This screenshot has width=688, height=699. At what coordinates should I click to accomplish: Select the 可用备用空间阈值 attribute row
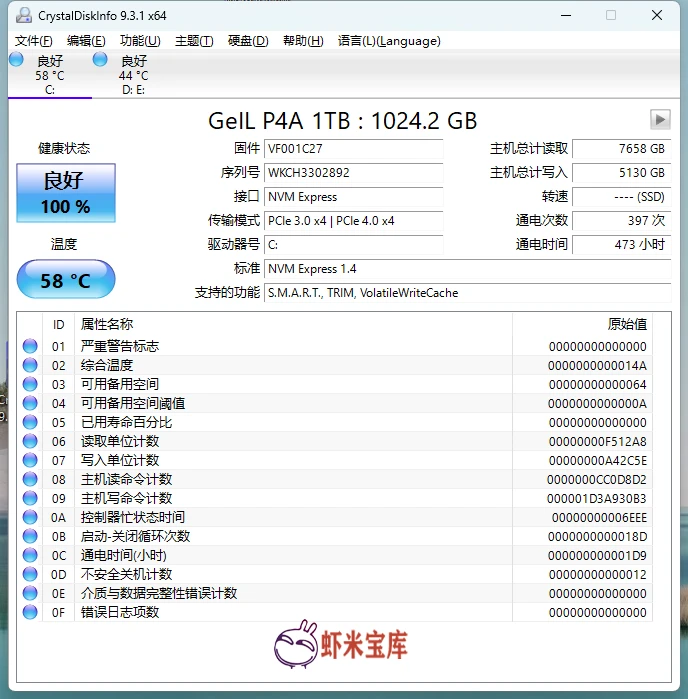click(x=335, y=403)
